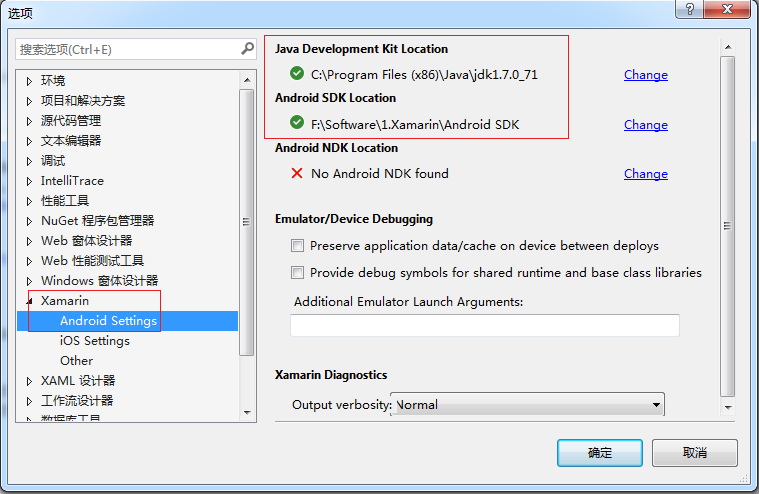Click the tree list scrollbar thumb

(247, 222)
